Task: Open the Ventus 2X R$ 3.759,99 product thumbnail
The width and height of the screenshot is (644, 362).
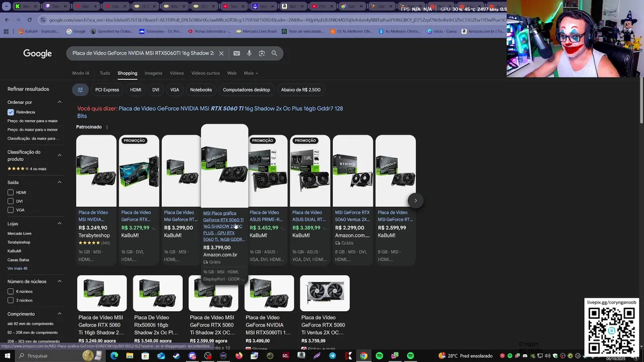Action: 325,293
